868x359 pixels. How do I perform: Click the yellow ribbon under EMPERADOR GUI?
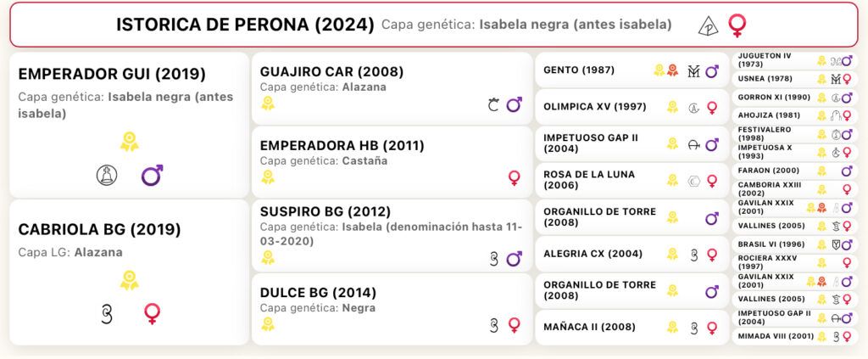(x=130, y=141)
